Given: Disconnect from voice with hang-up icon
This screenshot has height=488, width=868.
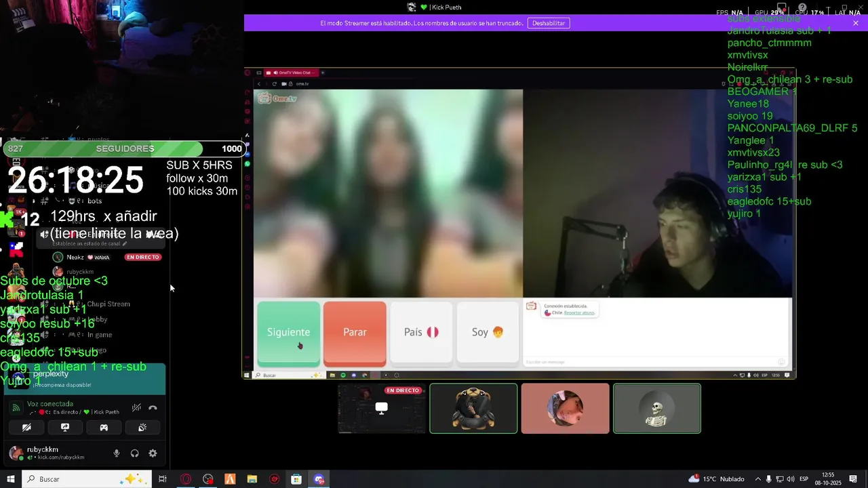Looking at the screenshot, I should click(x=153, y=407).
